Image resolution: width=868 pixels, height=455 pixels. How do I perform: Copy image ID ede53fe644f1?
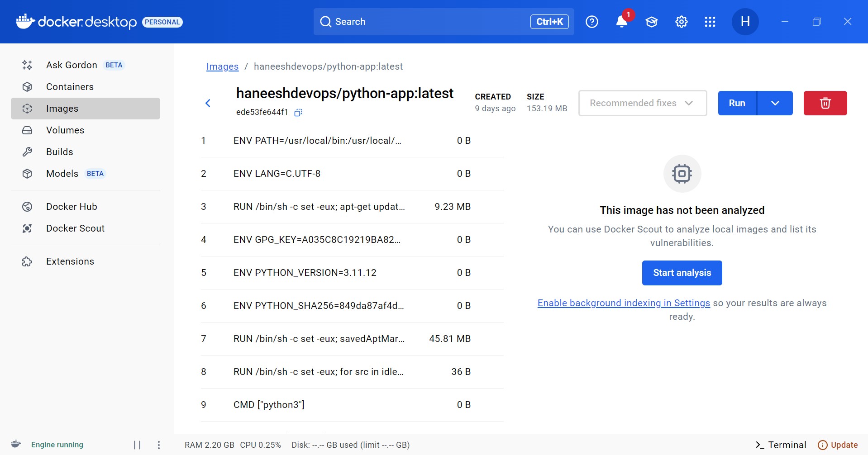298,112
